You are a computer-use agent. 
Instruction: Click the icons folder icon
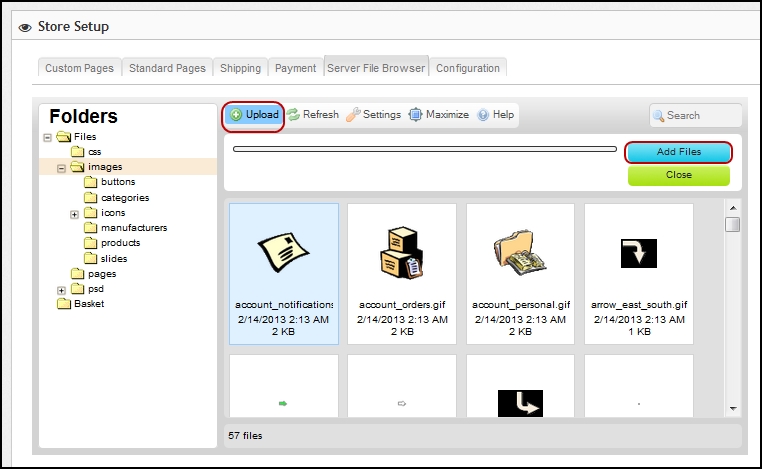(91, 212)
